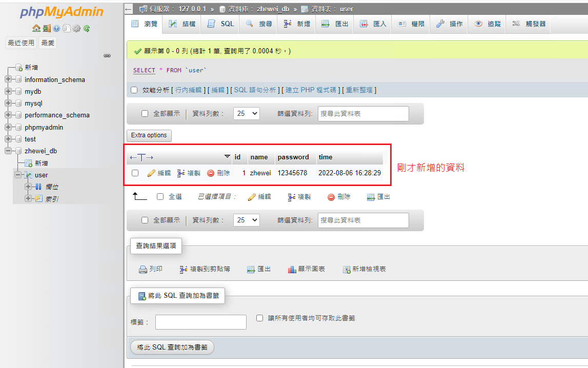Click the pencil edit icon for zhewei row
This screenshot has height=368, width=588.
151,173
